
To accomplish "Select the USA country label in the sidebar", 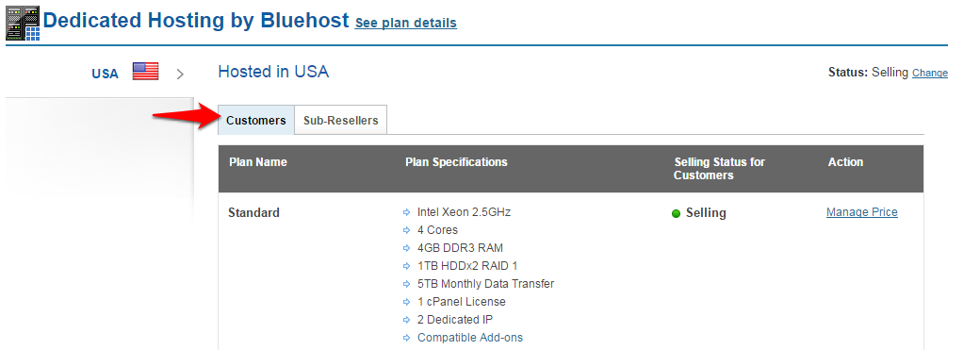I will point(105,74).
